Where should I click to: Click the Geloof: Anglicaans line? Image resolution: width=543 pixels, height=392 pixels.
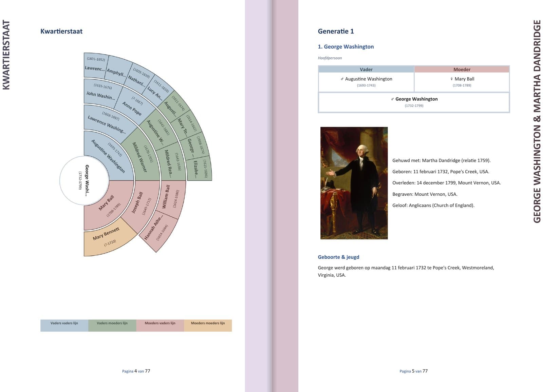(433, 205)
